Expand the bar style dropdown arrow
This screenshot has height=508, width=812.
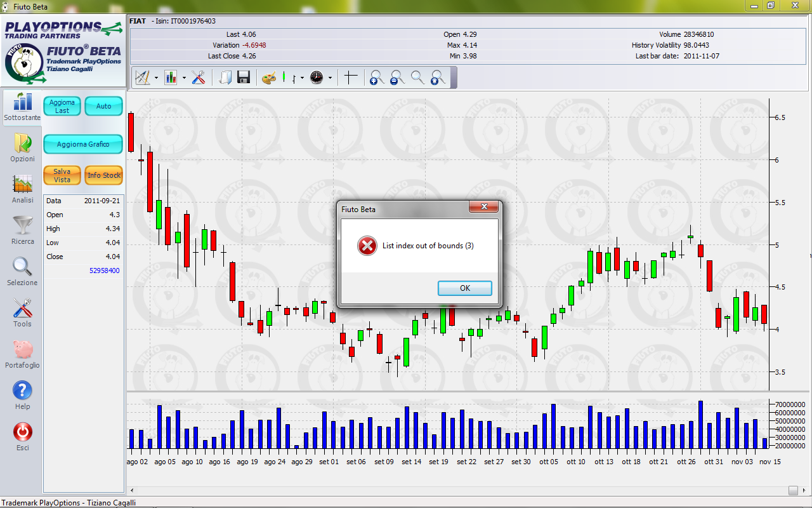tap(302, 78)
